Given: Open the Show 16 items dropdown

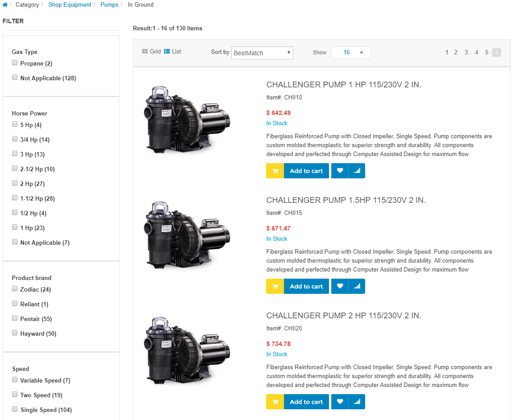Looking at the screenshot, I should 351,53.
